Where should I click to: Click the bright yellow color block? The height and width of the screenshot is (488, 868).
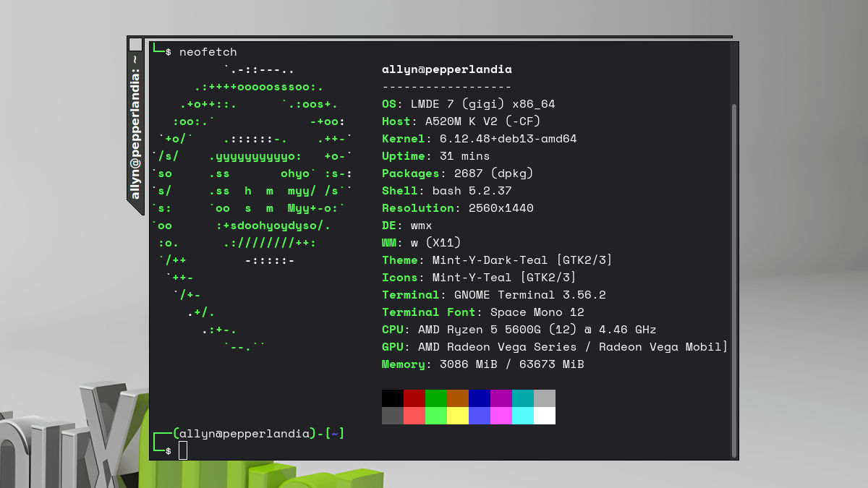point(458,416)
